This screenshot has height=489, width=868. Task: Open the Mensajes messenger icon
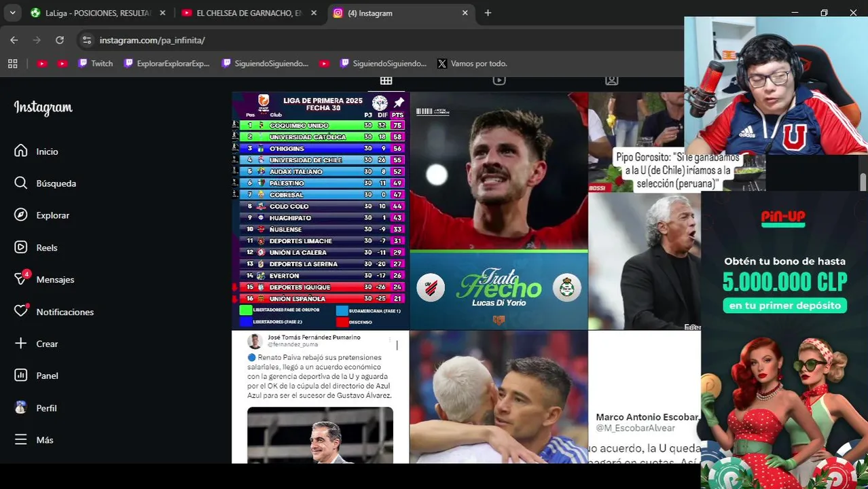[x=21, y=279]
